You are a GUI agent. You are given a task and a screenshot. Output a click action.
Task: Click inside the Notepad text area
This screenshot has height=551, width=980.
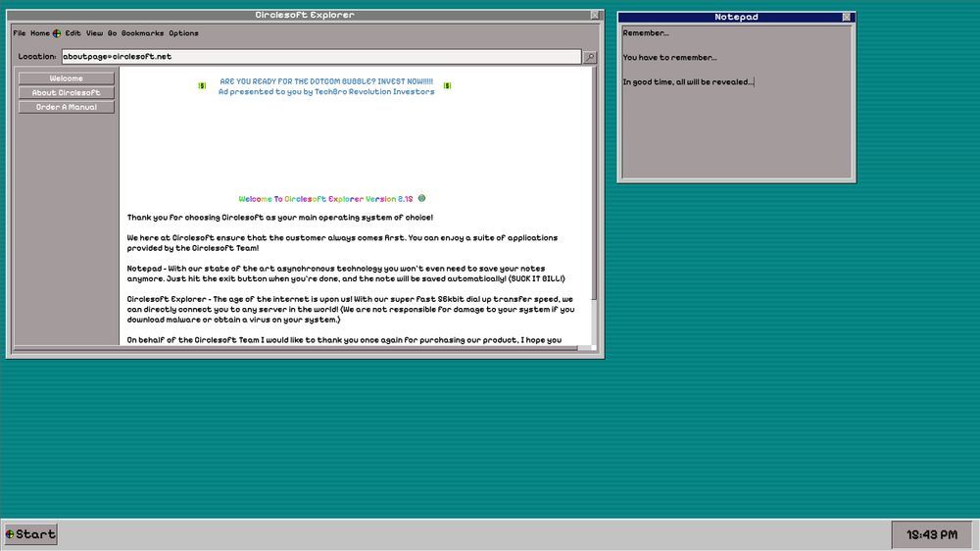pyautogui.click(x=736, y=101)
